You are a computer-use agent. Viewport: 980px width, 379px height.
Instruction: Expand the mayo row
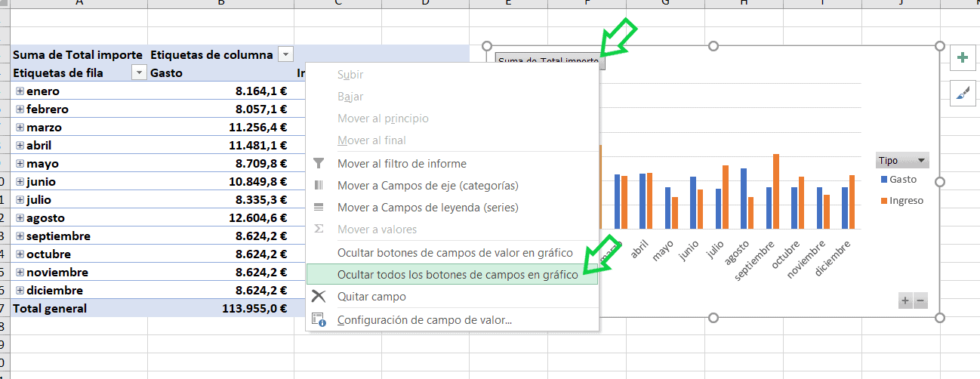coord(20,163)
